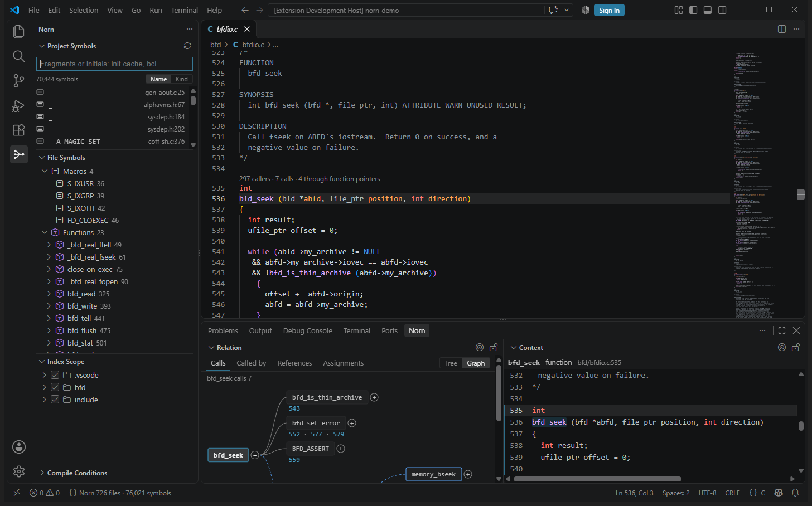Expand the Compile Conditions section

[x=42, y=473]
